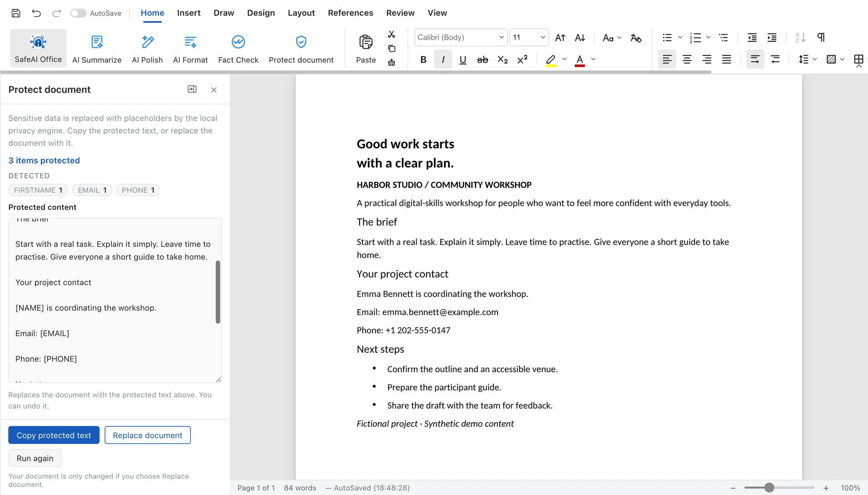
Task: Open the Change Case dropdown
Action: pos(612,38)
